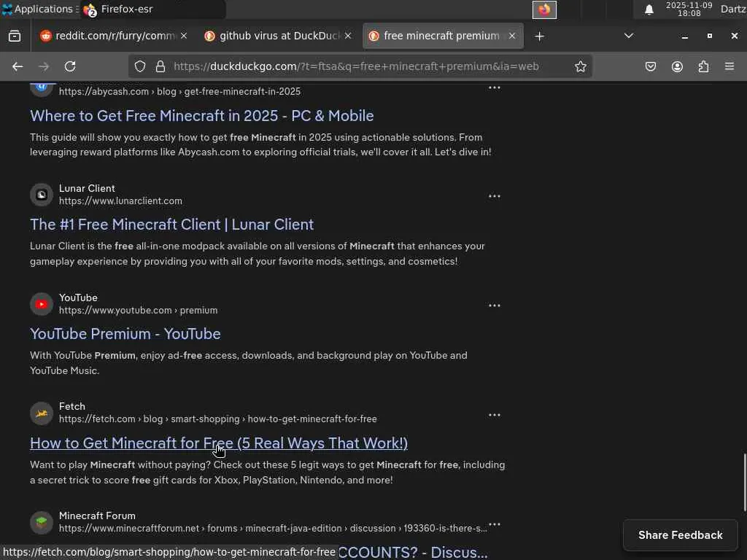This screenshot has height=560, width=747.
Task: Click the 'Lunar Client' site name
Action: pyautogui.click(x=87, y=189)
